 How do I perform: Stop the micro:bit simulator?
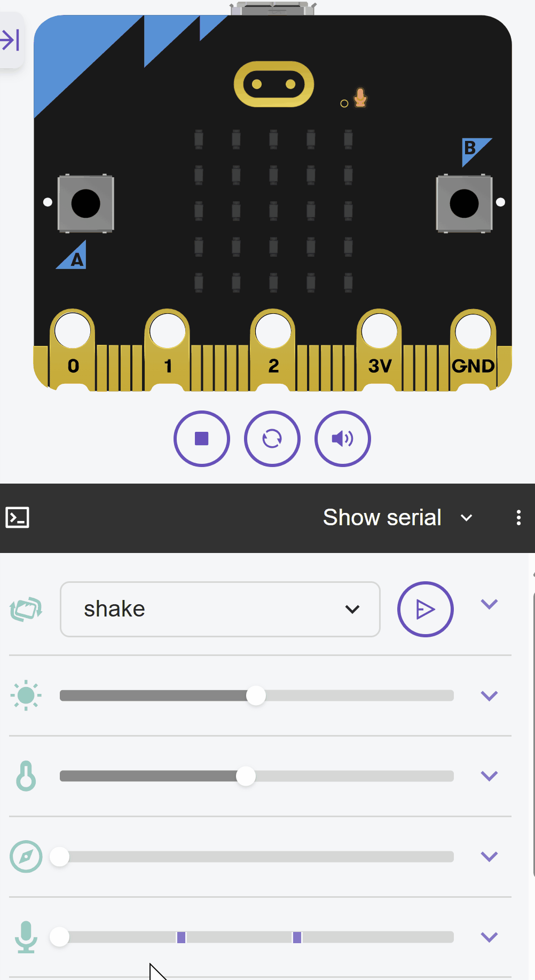tap(201, 439)
